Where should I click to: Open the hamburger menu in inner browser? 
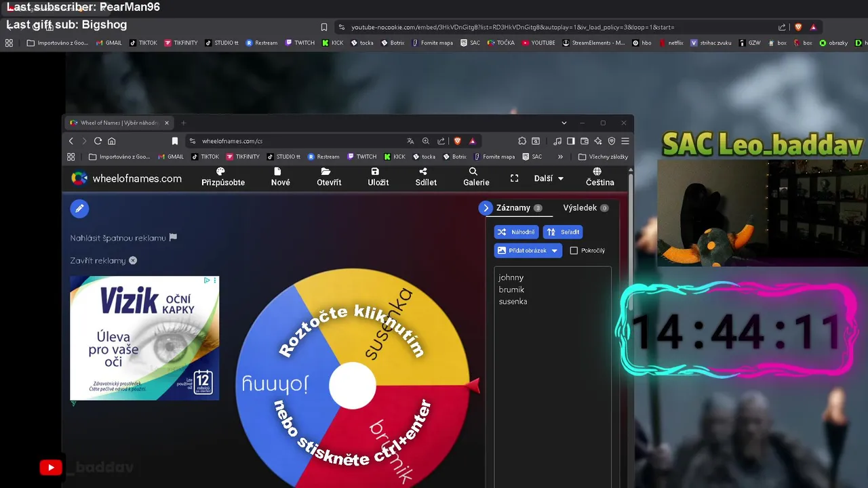pos(625,141)
